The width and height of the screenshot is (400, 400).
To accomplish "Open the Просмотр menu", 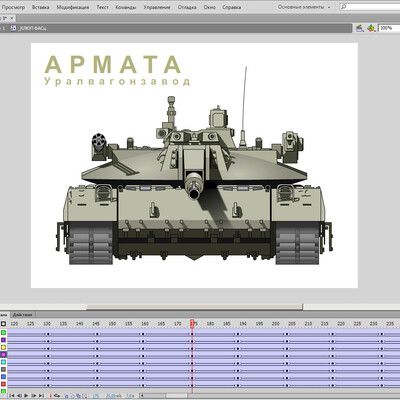I will 13,7.
